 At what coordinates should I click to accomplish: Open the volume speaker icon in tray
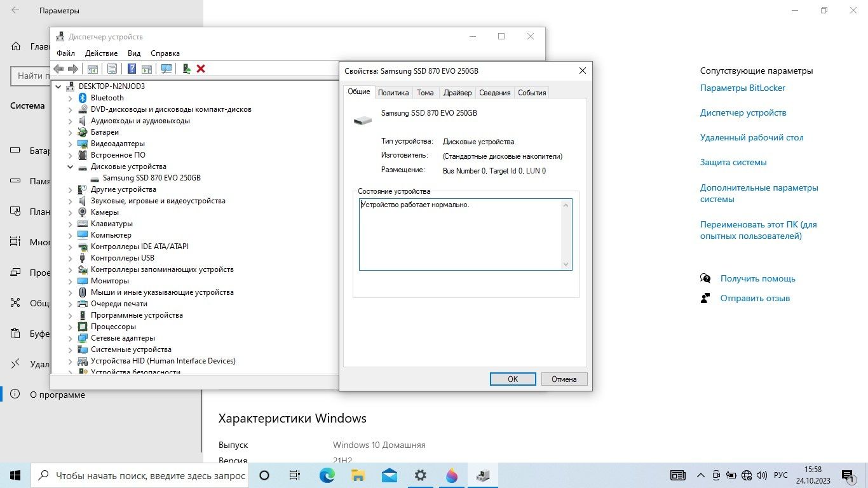(761, 475)
